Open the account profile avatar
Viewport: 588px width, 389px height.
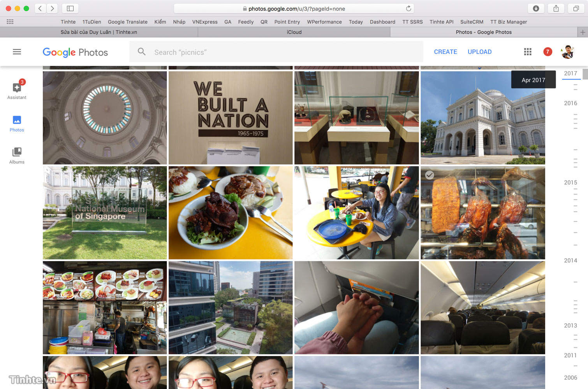568,52
